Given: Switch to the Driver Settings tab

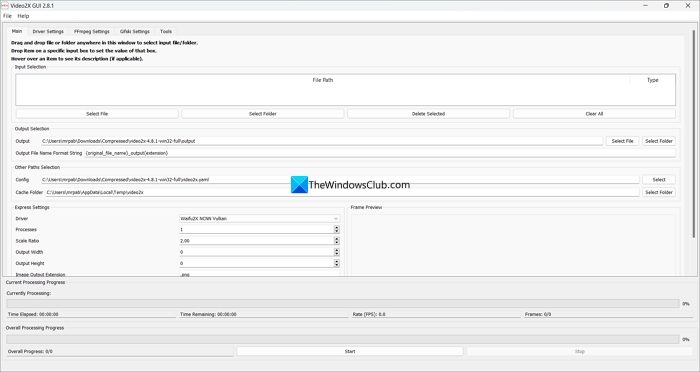Looking at the screenshot, I should [48, 32].
